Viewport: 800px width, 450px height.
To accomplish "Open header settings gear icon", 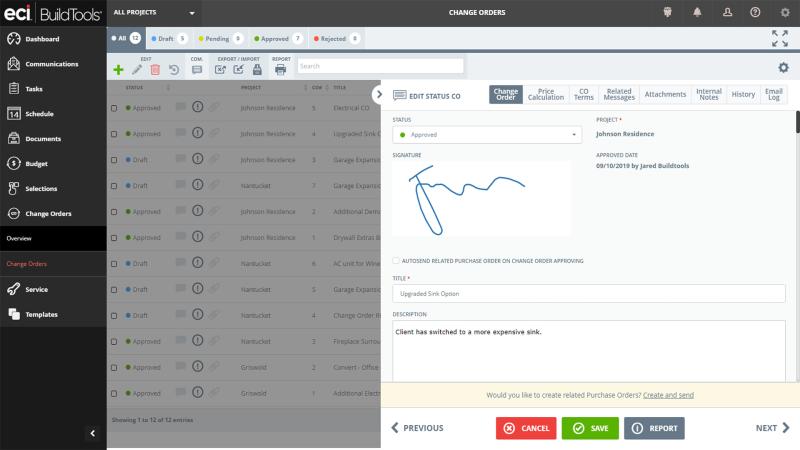I will click(785, 12).
